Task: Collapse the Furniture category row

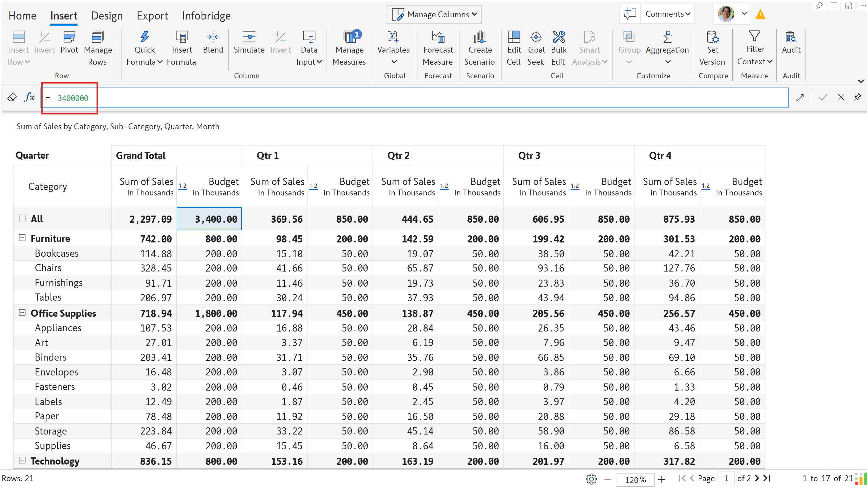Action: 22,238
